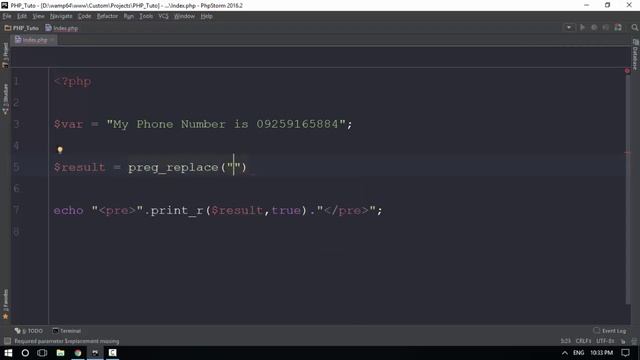
Task: Click the code inspector icon in status bar corner
Action: coord(634,341)
